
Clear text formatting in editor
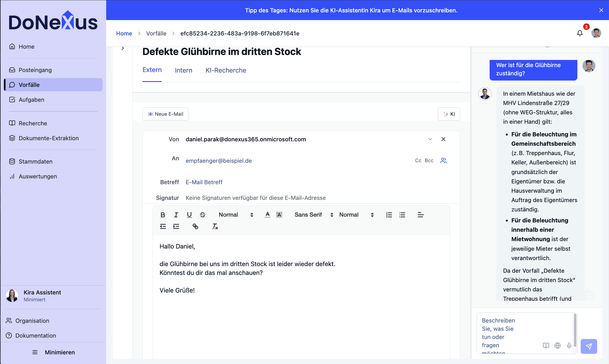(x=215, y=226)
